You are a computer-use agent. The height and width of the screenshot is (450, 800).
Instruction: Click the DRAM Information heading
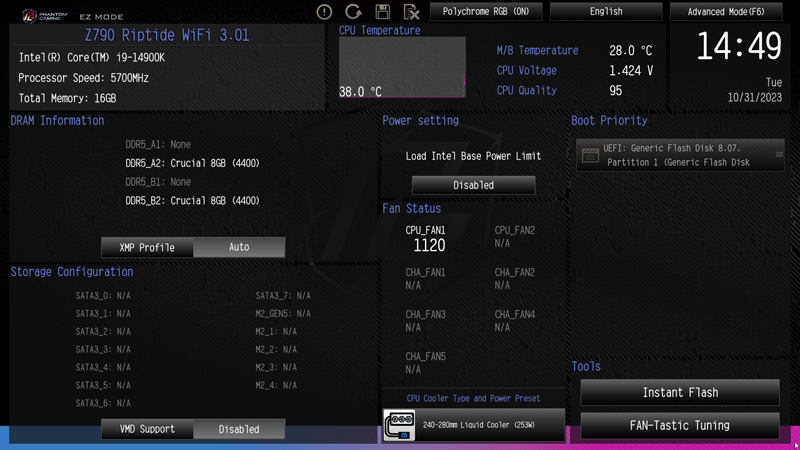point(57,120)
